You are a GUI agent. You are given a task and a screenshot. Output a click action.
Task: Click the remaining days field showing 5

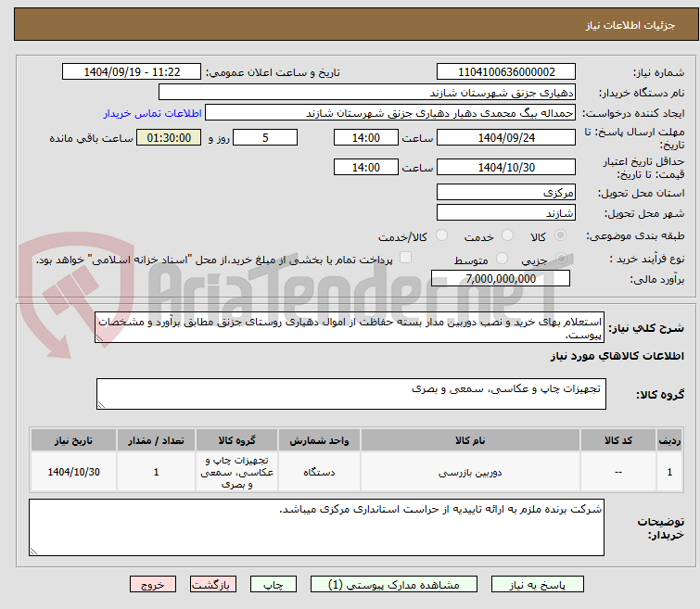265,137
